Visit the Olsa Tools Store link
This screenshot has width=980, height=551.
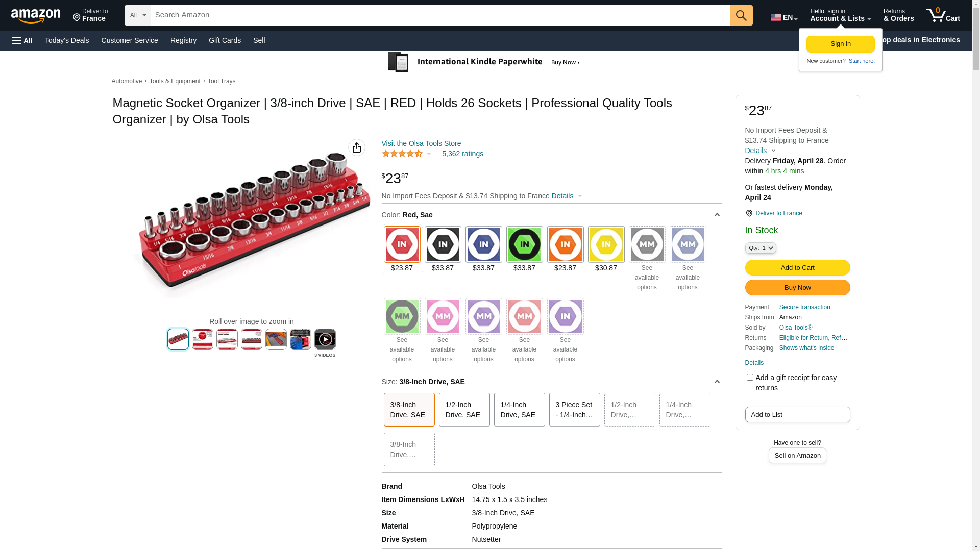click(421, 143)
